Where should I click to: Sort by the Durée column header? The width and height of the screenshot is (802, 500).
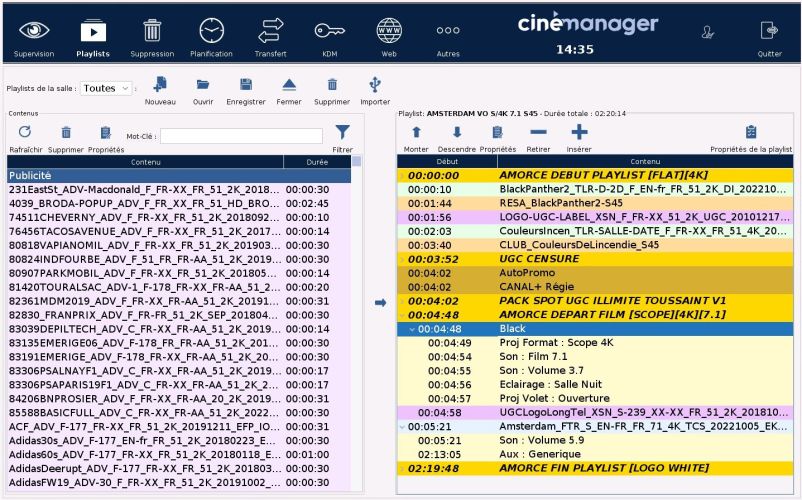(317, 162)
